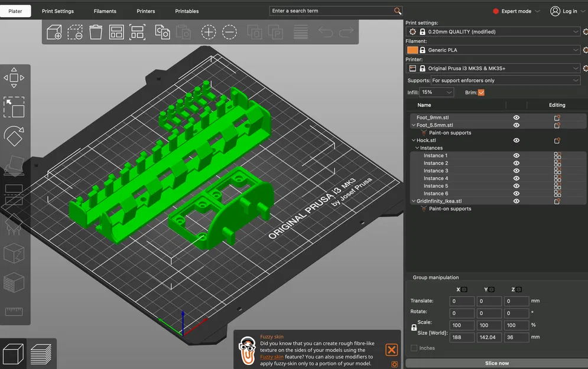Click the Arrange objects toolbar icon
588x369 pixels.
coord(116,32)
